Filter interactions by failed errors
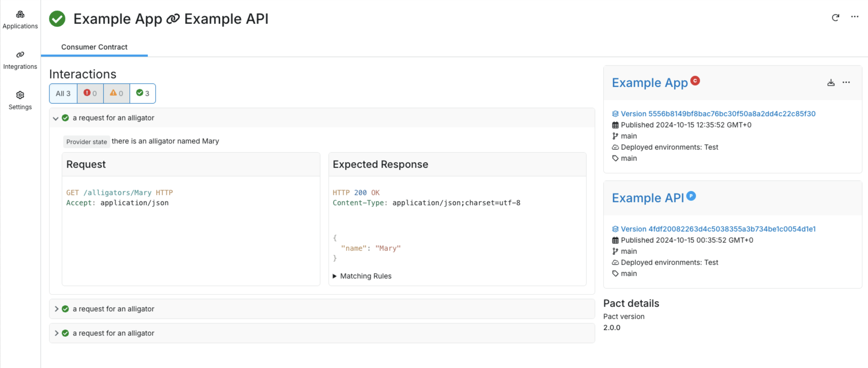 coord(90,93)
